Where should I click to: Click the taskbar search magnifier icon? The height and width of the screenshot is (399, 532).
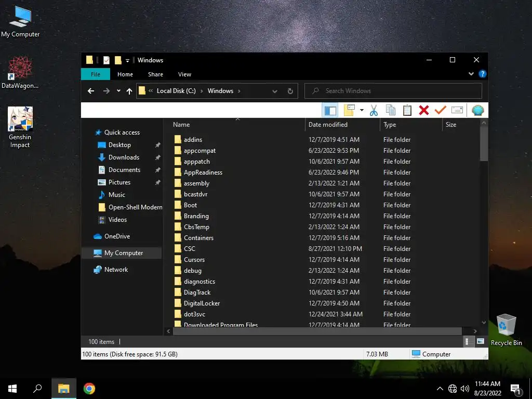coord(37,389)
